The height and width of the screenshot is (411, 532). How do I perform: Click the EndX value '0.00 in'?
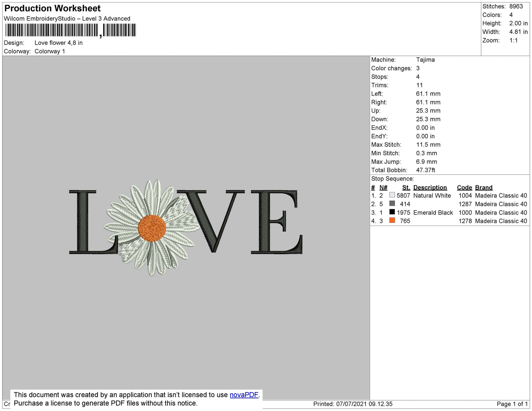425,128
